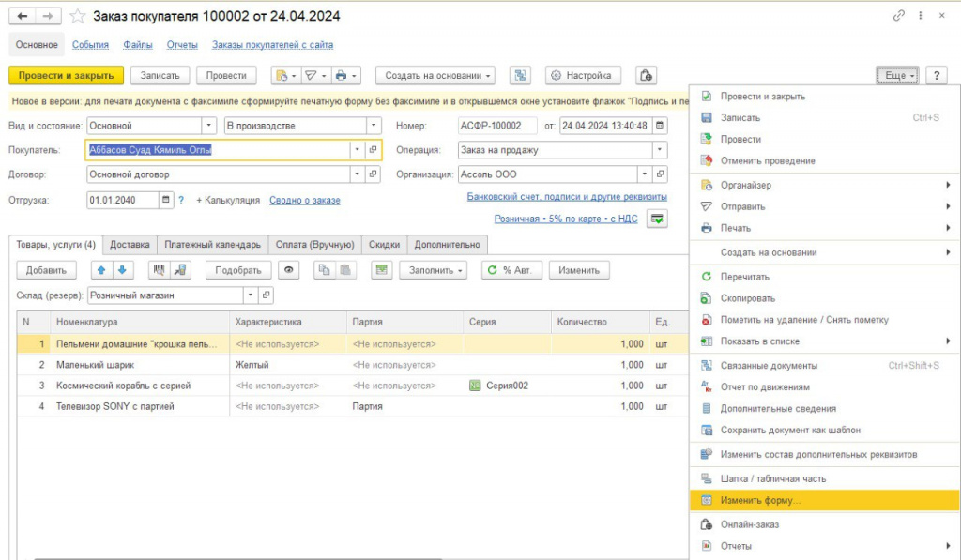Open the Платежный календарь tab
The height and width of the screenshot is (560, 961).
click(x=212, y=245)
